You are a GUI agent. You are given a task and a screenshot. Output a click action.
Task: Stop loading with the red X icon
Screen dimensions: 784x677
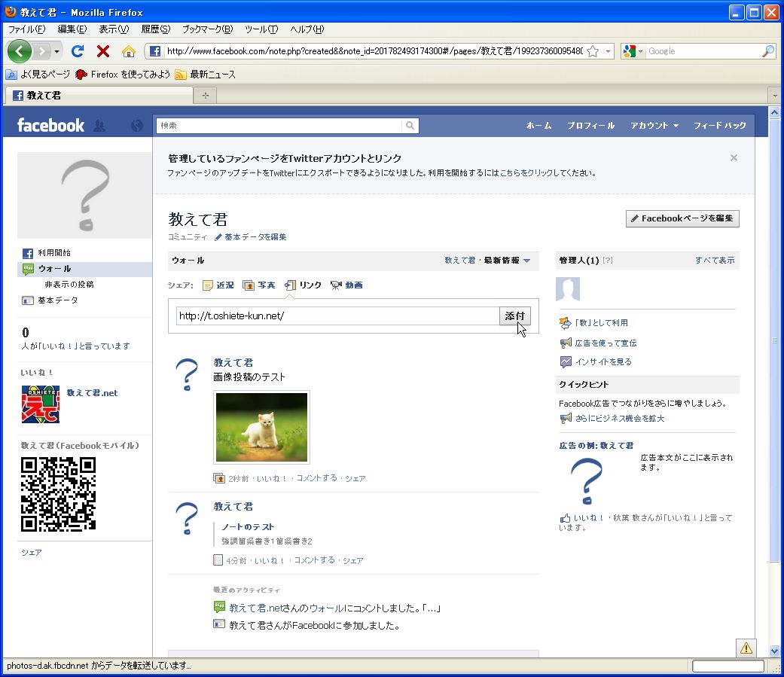(103, 51)
